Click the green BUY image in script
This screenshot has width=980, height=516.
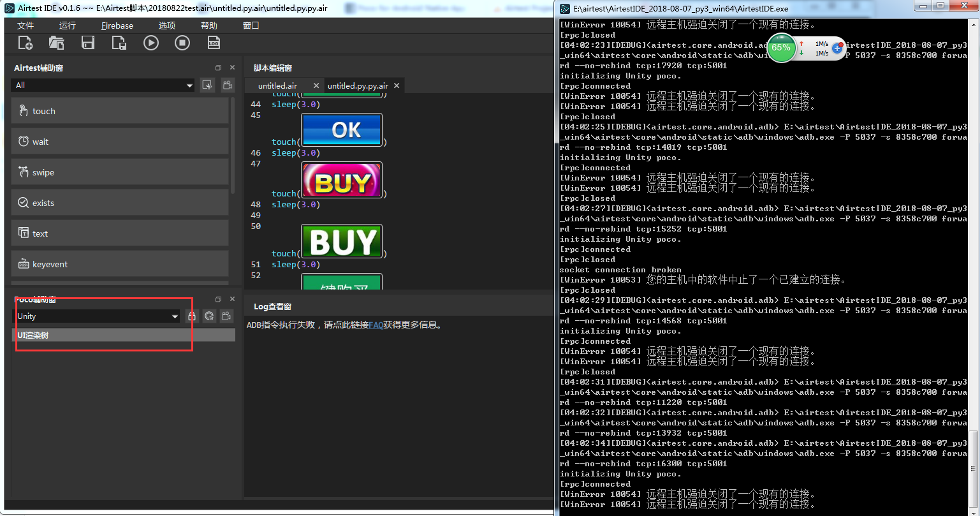click(342, 241)
